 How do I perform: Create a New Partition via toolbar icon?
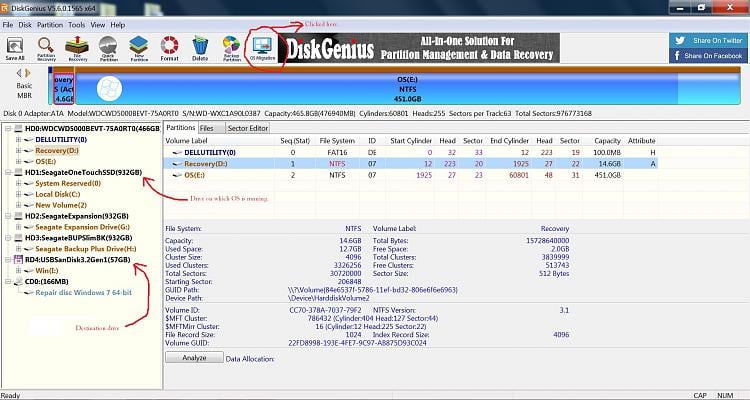click(x=139, y=49)
